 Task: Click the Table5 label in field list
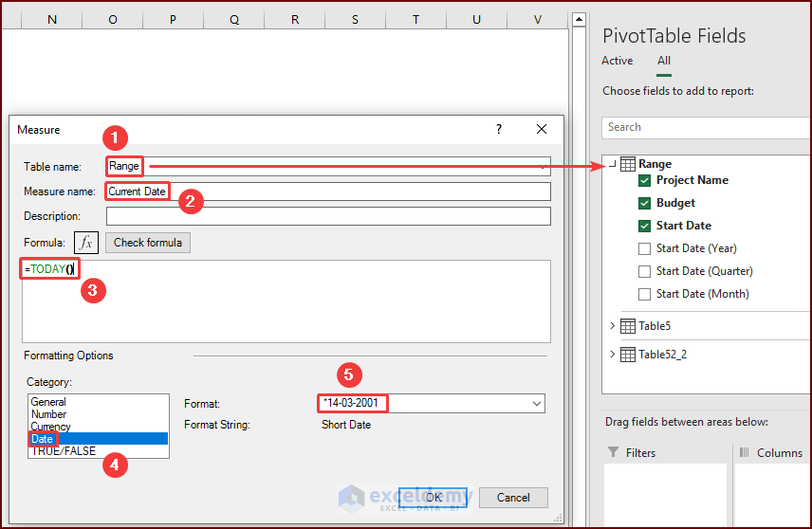coord(655,326)
